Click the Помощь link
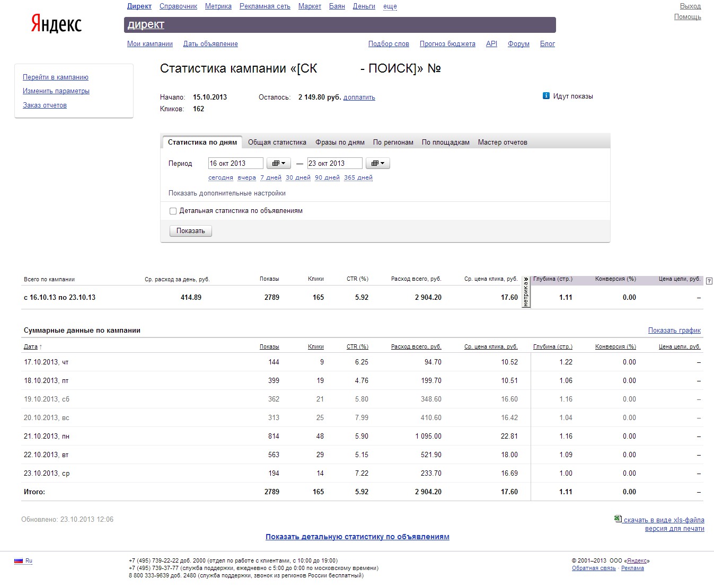This screenshot has height=588, width=714. click(x=687, y=17)
